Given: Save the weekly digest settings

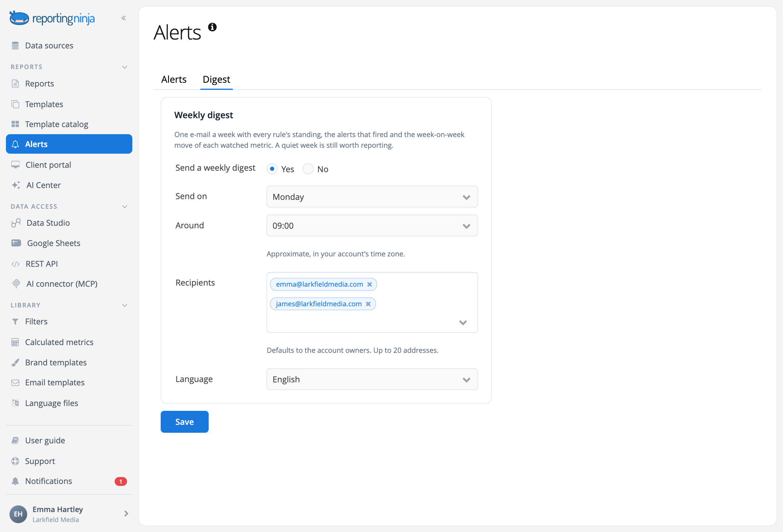Looking at the screenshot, I should tap(184, 422).
